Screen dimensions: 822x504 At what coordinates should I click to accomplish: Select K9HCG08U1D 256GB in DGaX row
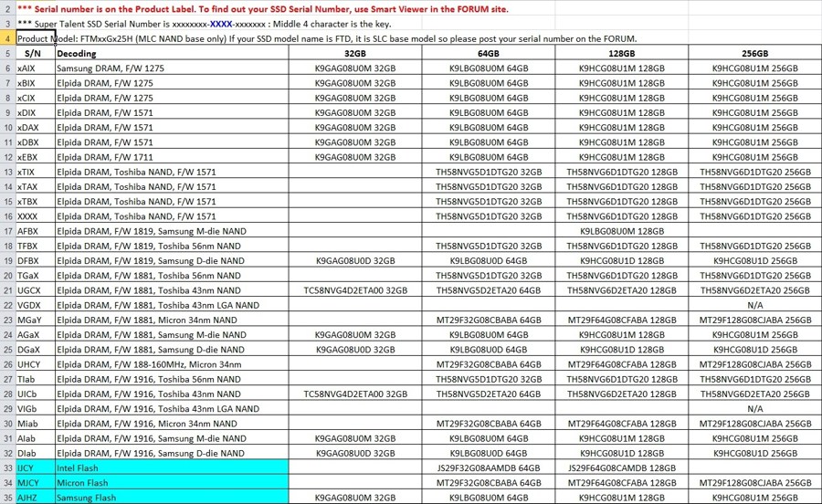[755, 350]
